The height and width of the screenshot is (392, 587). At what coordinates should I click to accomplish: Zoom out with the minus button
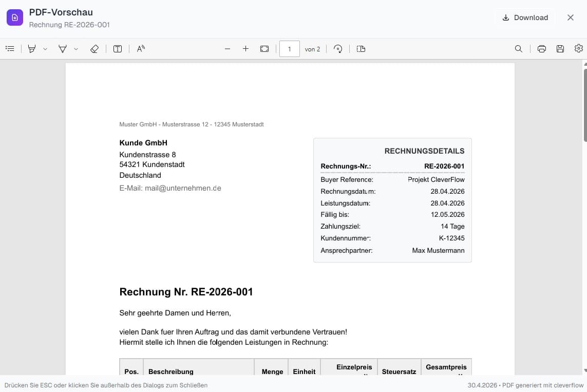point(227,49)
